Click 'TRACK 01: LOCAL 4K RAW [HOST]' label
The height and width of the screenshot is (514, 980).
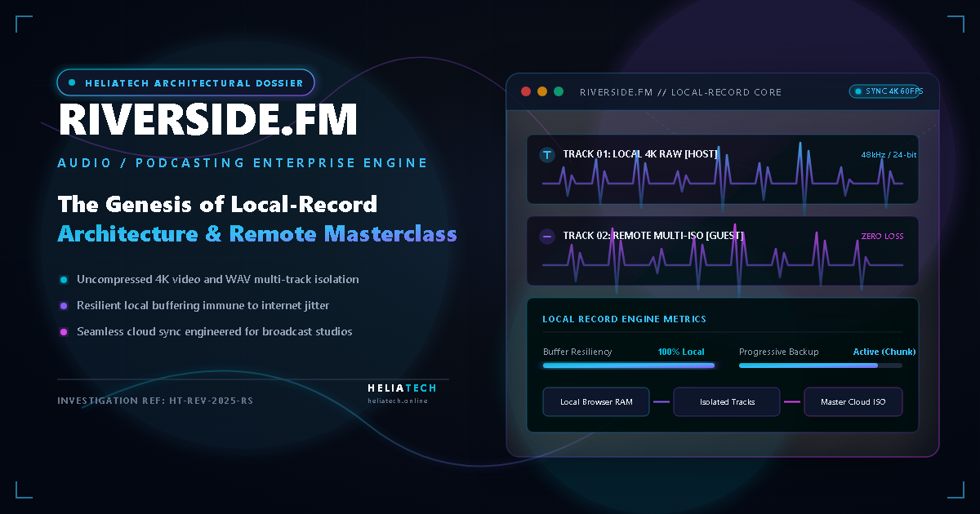click(640, 154)
